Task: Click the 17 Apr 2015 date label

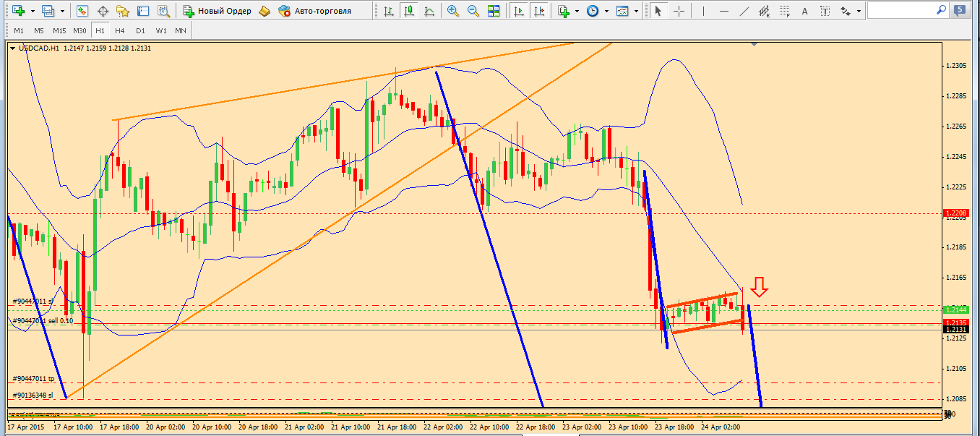Action: (25, 427)
